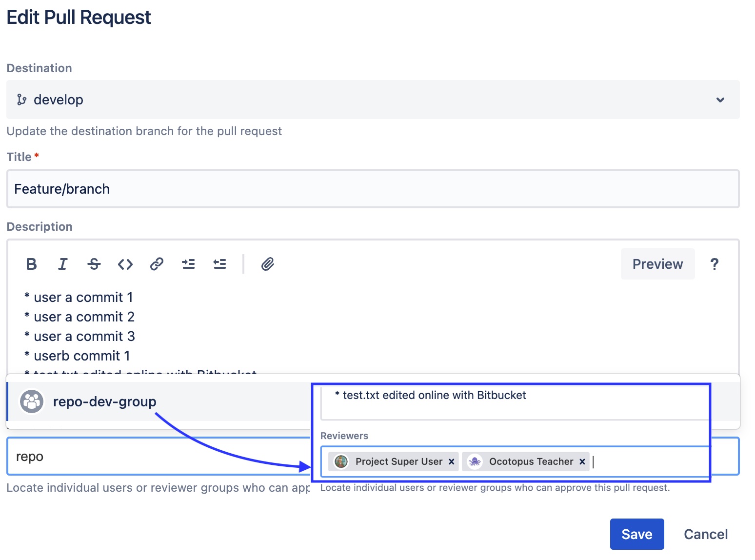
Task: Insert a code block in the description
Action: [125, 264]
